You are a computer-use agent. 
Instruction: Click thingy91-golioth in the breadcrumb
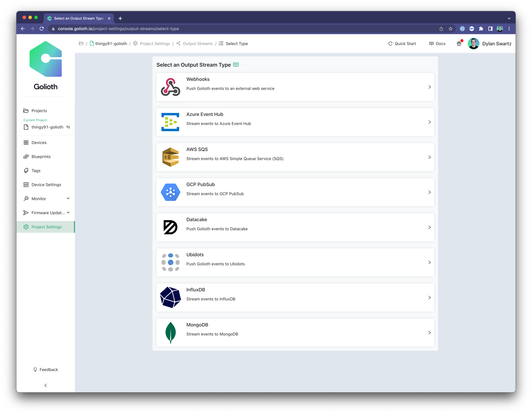tap(108, 44)
